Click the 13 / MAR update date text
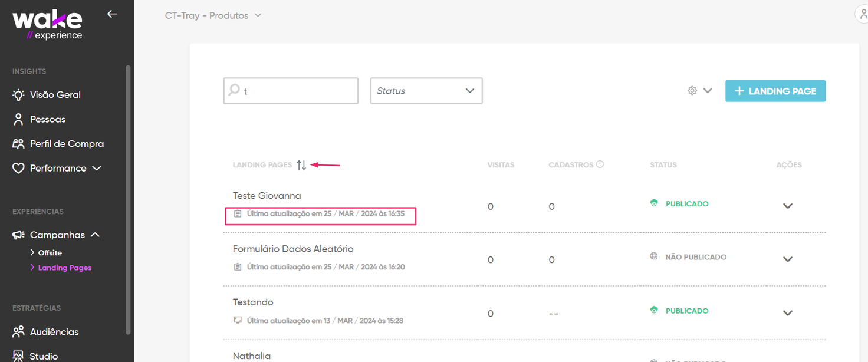Viewport: 868px width, 362px height. coord(325,321)
